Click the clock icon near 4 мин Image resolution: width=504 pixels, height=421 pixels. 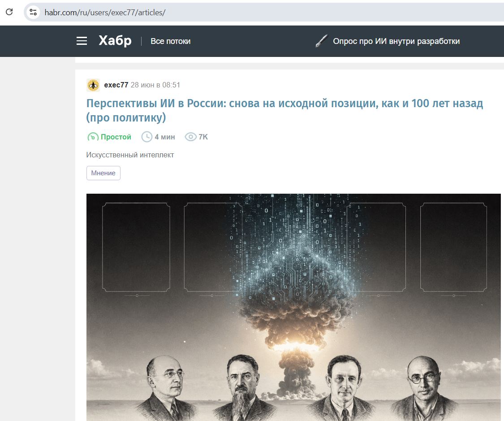coord(147,137)
